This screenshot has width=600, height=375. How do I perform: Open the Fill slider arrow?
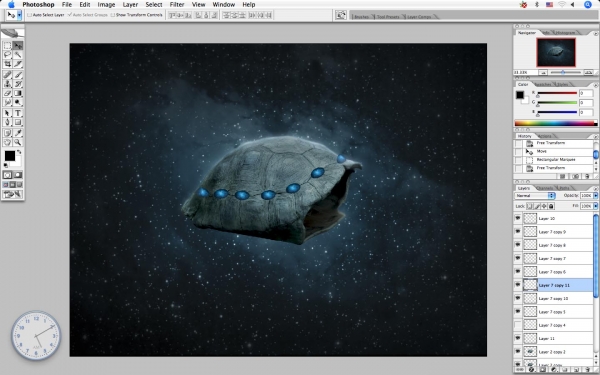coord(595,206)
